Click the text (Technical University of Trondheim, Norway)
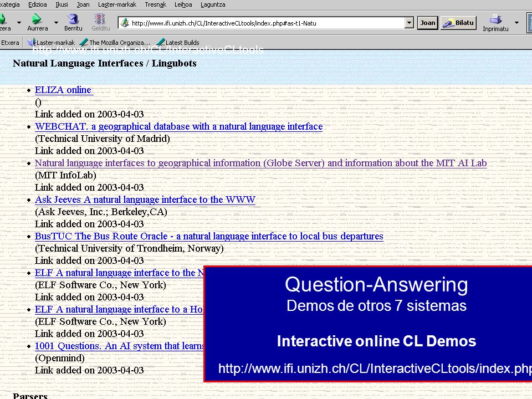The width and height of the screenshot is (532, 399). (x=129, y=249)
